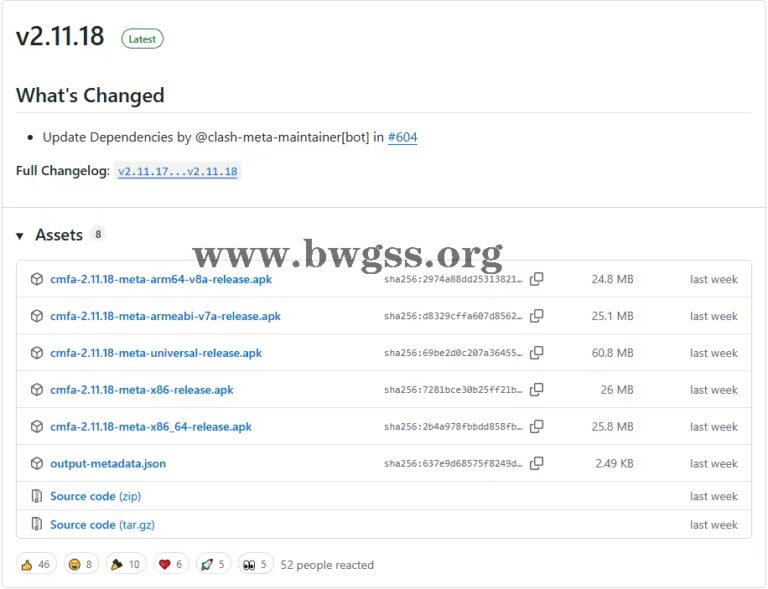Image resolution: width=768 pixels, height=589 pixels.
Task: Download Source code (tar.gz)
Action: 102,525
